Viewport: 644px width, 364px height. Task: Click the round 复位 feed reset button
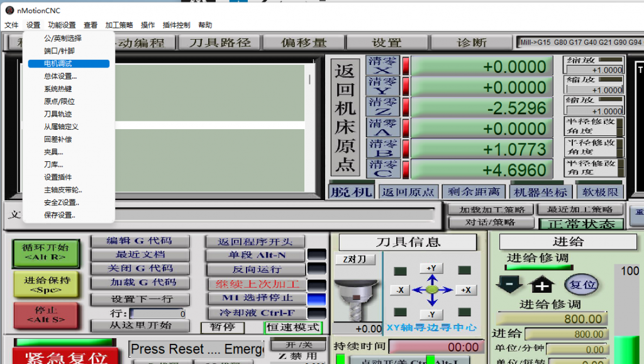[582, 284]
